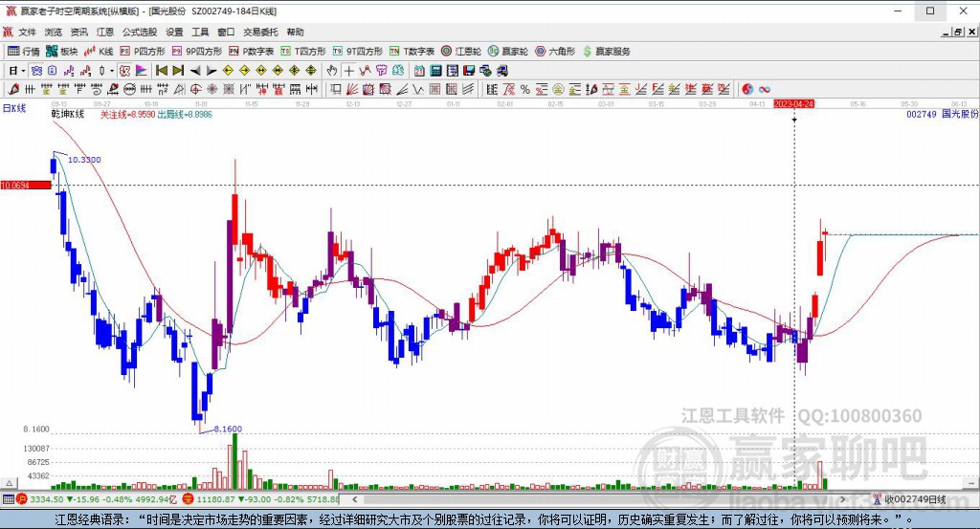
Task: Click the 002749 国光股份 stock label
Action: pos(943,114)
